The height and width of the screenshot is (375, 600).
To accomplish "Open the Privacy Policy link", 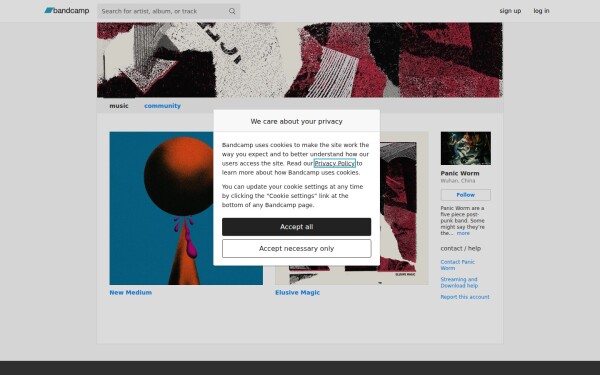I will pyautogui.click(x=334, y=163).
